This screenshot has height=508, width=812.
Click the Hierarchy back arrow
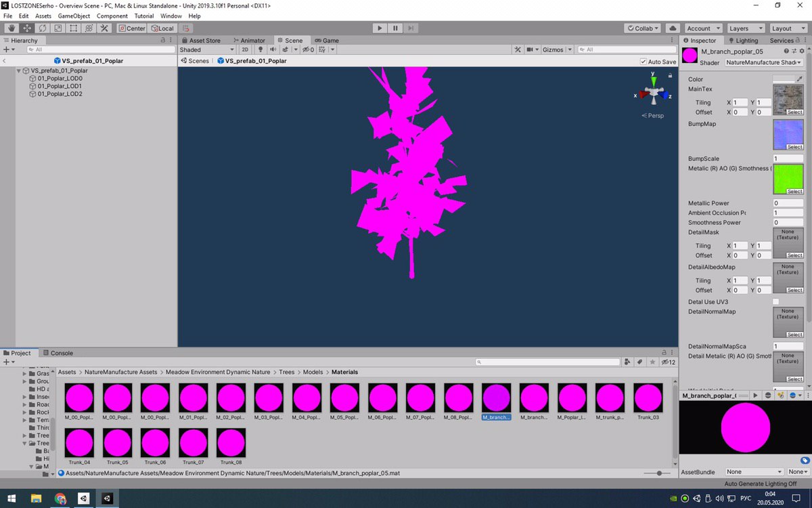click(5, 60)
